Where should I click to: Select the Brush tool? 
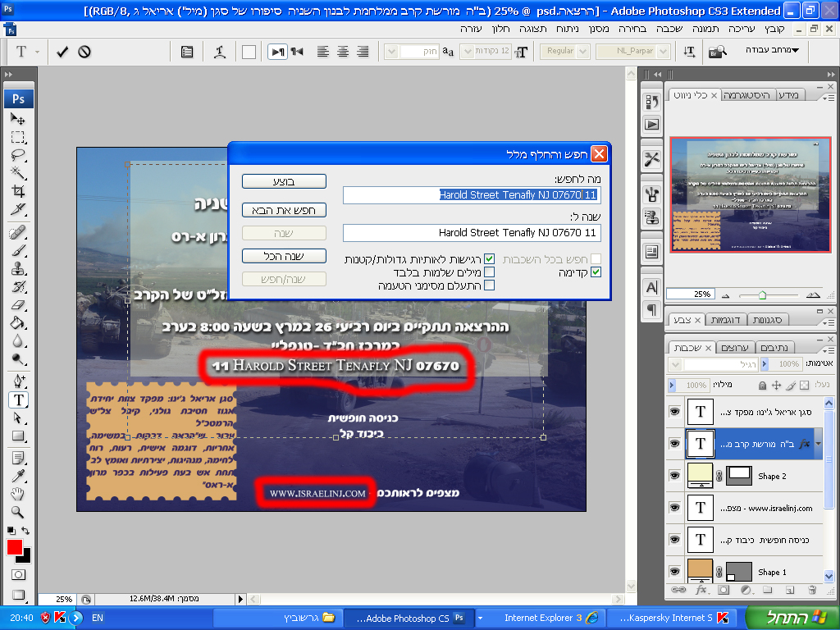pyautogui.click(x=18, y=250)
